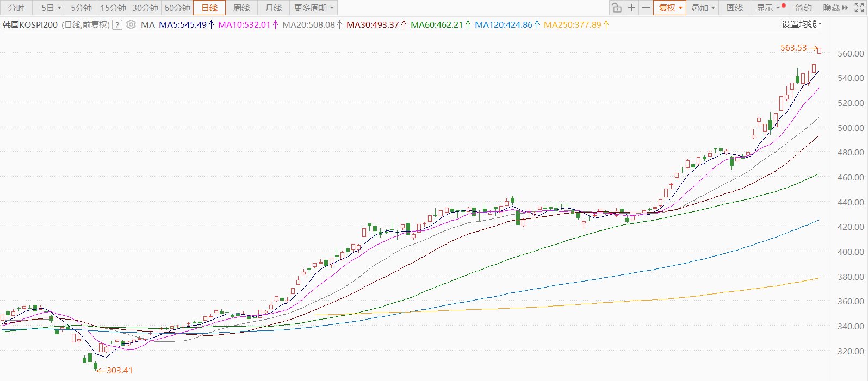This screenshot has height=381, width=868.
Task: Open the question mark help icon
Action: pyautogui.click(x=117, y=25)
